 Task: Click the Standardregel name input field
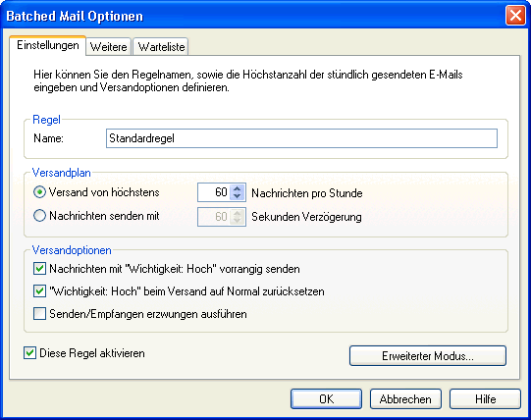tap(301, 138)
